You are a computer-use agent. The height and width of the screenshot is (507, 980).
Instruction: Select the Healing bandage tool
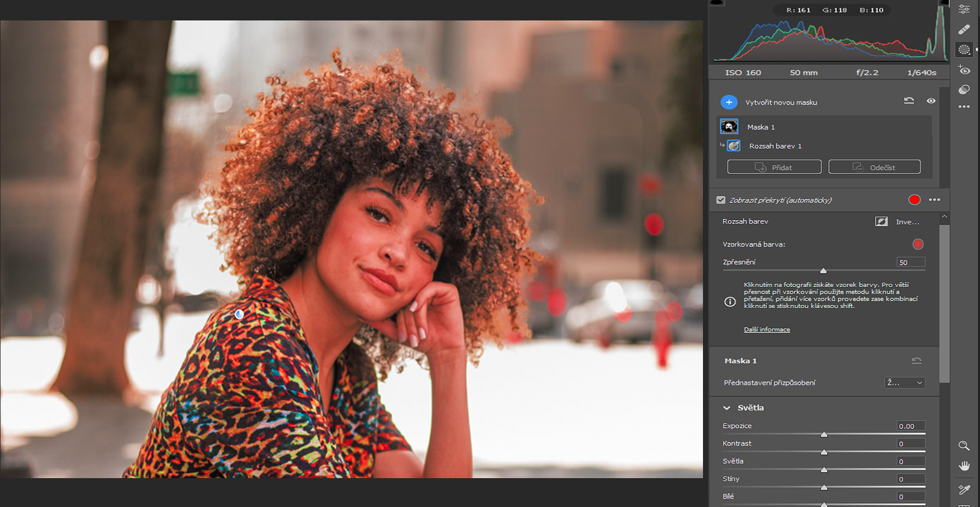point(964,29)
